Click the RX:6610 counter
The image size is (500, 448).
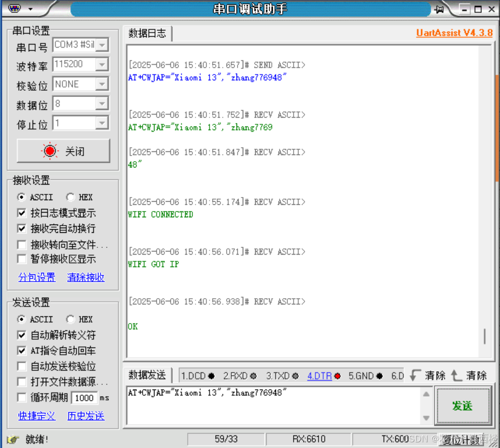309,439
